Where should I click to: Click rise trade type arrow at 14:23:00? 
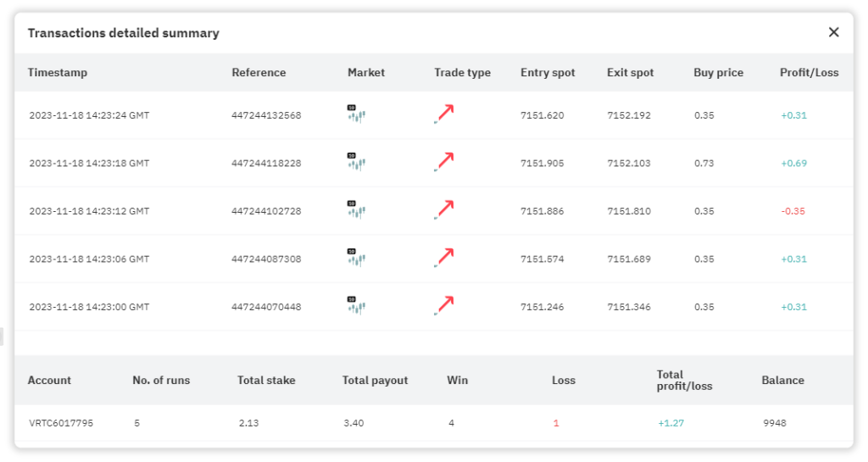[x=444, y=305]
